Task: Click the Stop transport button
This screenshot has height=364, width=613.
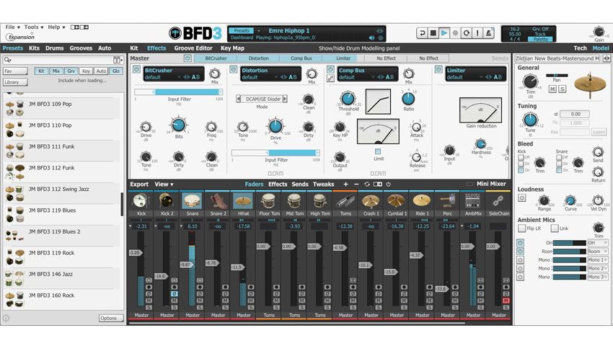Action: coord(433,33)
